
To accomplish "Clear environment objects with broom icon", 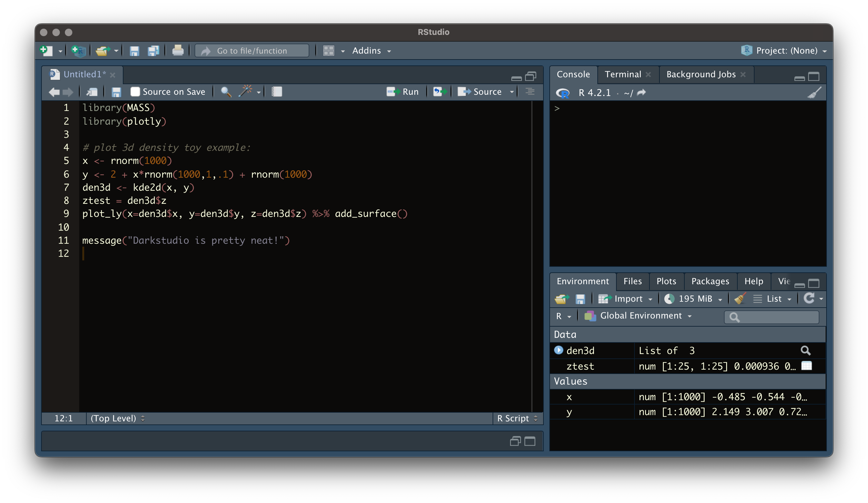I will pos(740,299).
